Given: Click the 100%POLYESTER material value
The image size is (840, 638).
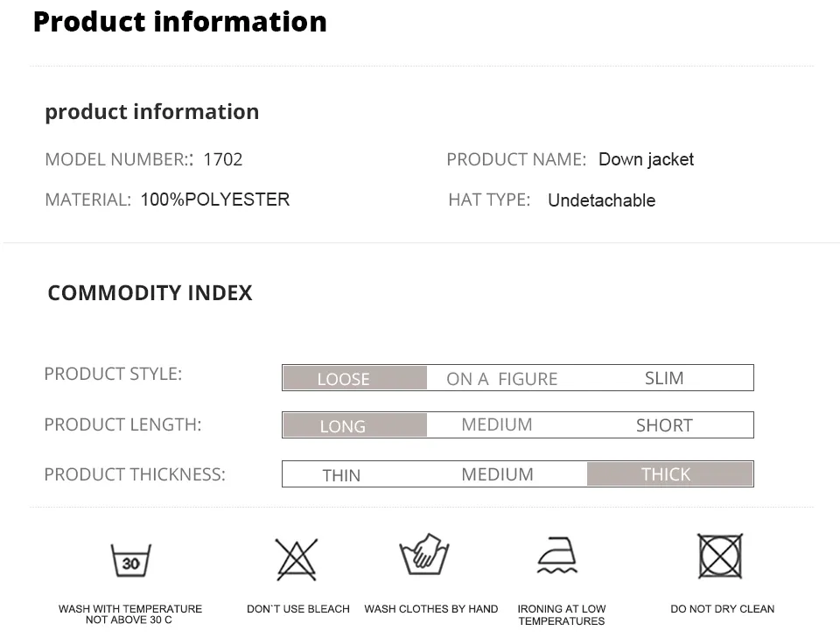Looking at the screenshot, I should (214, 200).
